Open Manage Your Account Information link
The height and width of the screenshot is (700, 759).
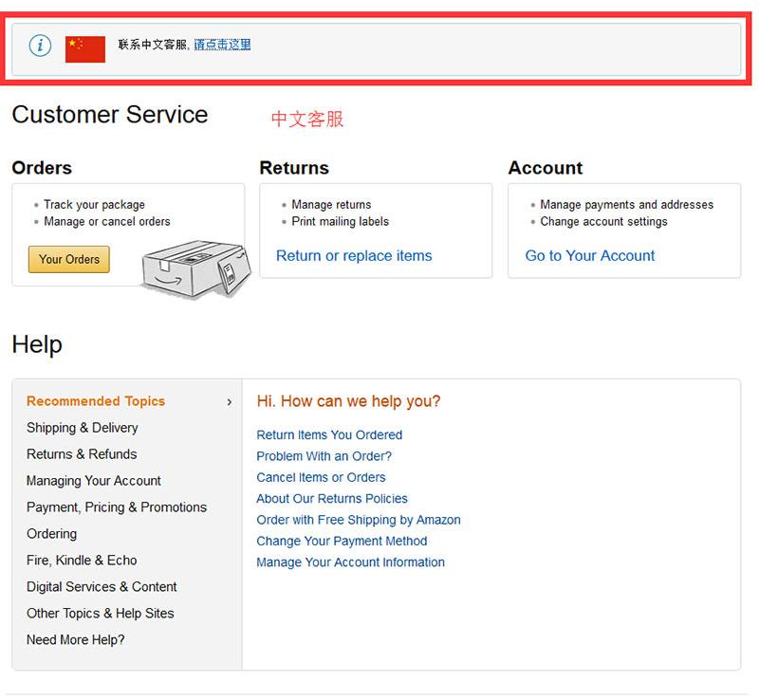(350, 562)
